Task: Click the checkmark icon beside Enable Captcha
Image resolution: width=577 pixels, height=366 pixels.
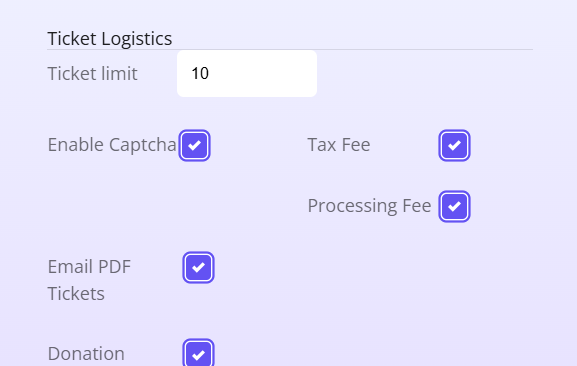Action: (194, 145)
